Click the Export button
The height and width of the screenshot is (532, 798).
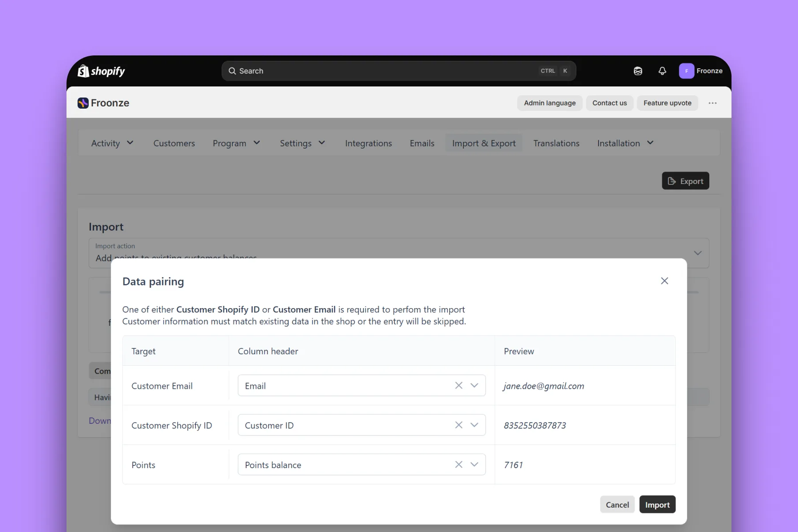pyautogui.click(x=685, y=181)
